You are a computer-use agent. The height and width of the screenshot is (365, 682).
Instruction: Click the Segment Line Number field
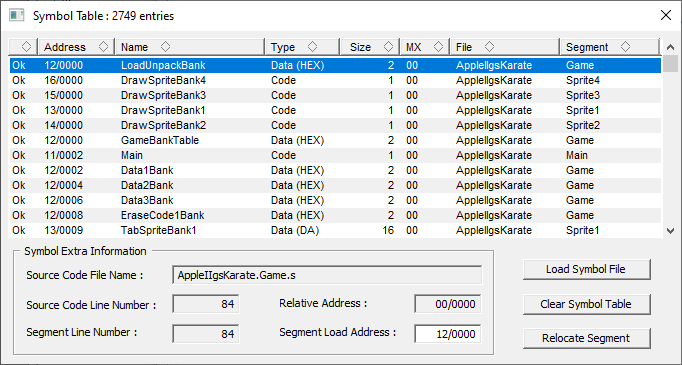[x=206, y=334]
